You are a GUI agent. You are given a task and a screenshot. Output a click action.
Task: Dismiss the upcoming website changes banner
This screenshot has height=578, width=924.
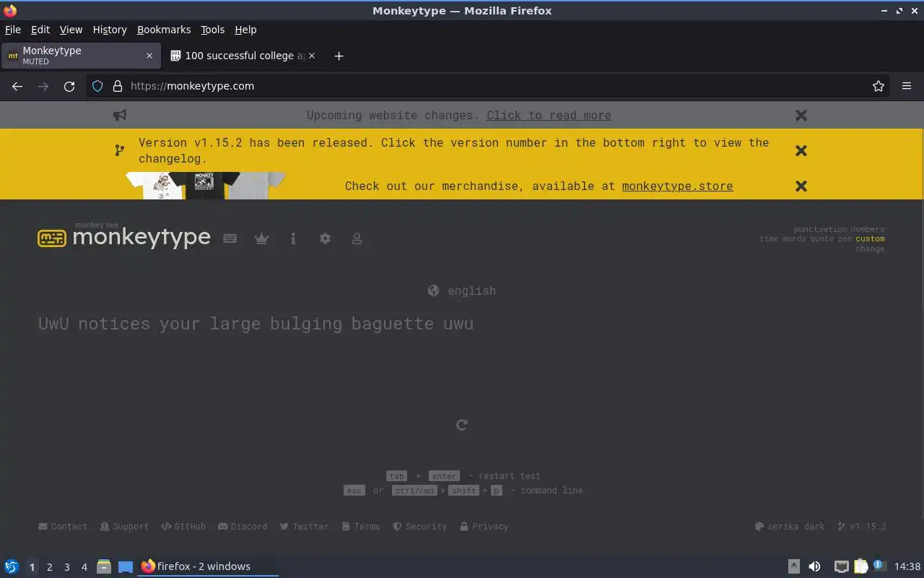tap(801, 115)
